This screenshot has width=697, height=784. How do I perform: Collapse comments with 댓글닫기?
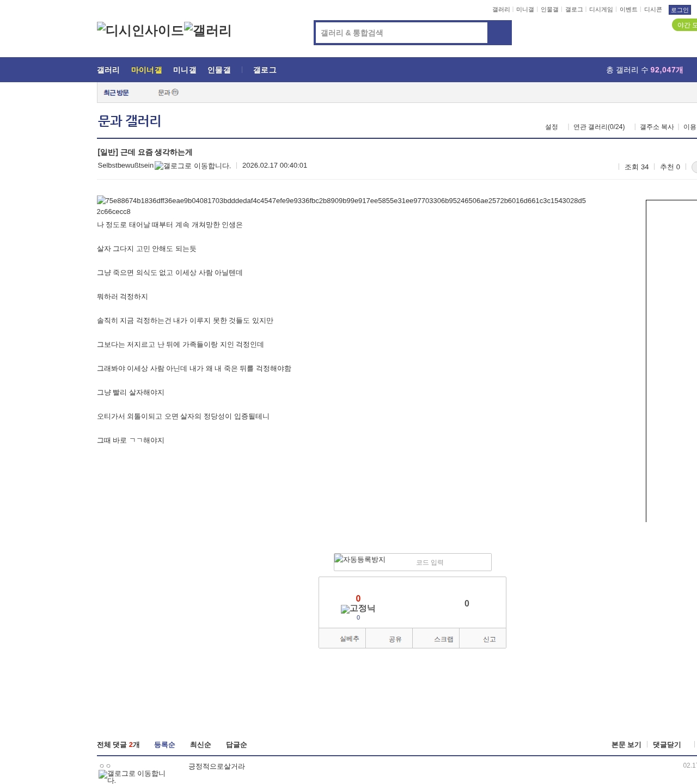click(667, 745)
